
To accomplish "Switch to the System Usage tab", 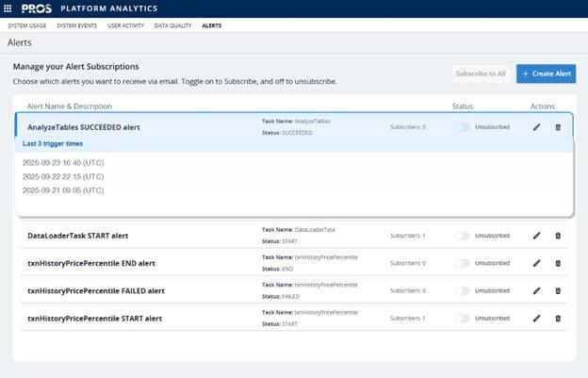I will coord(26,25).
